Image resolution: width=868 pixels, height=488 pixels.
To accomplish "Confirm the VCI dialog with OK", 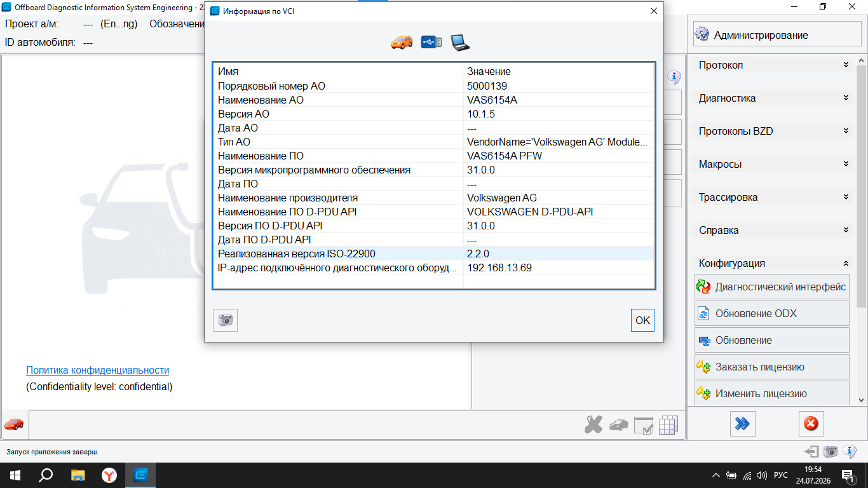I will 642,320.
